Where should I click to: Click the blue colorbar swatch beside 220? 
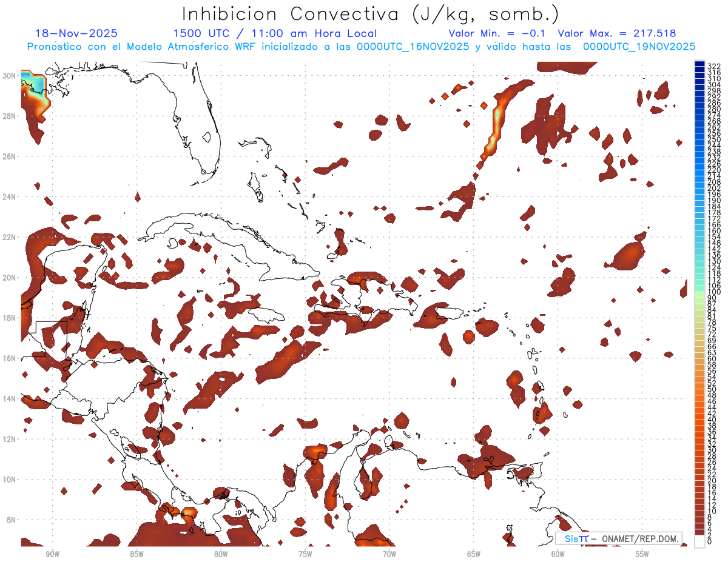point(699,167)
